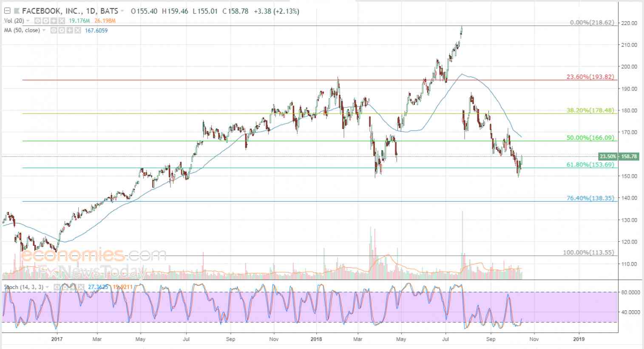Click the 80.0000 label on stochastic axis
644x349 pixels.
[x=630, y=292]
